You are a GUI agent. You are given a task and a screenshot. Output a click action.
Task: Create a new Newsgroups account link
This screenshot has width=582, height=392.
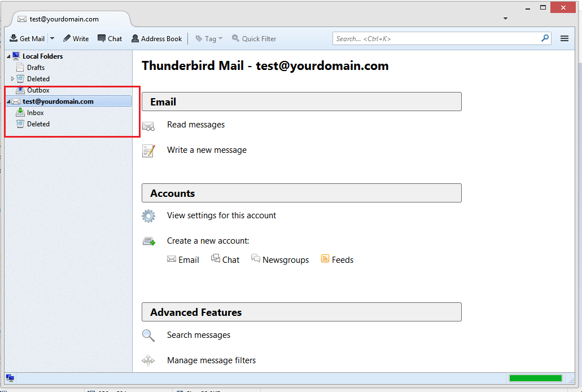pyautogui.click(x=286, y=260)
